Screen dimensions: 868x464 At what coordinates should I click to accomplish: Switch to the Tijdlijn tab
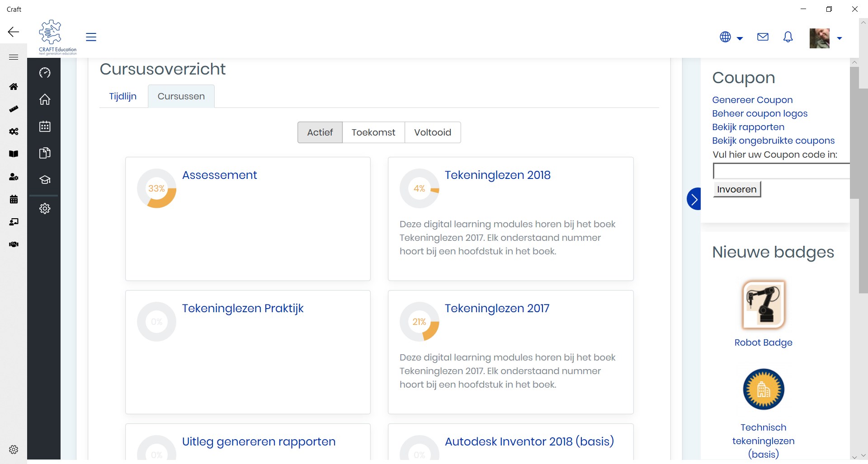point(123,96)
